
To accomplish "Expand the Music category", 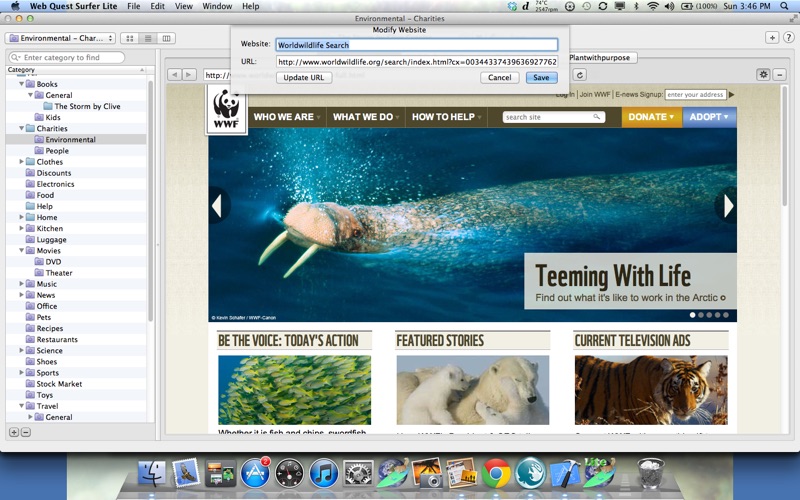I will [21, 284].
